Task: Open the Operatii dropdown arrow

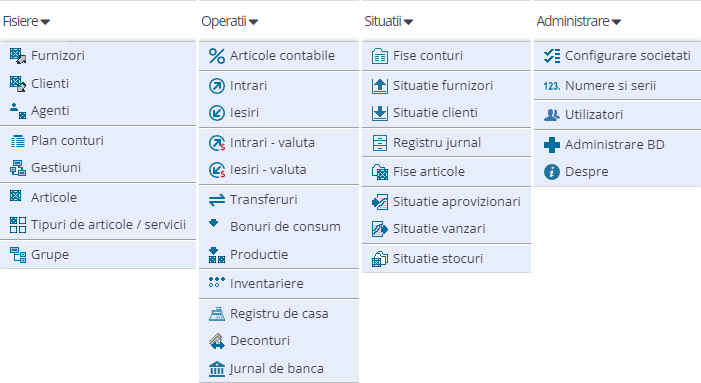Action: 253,21
